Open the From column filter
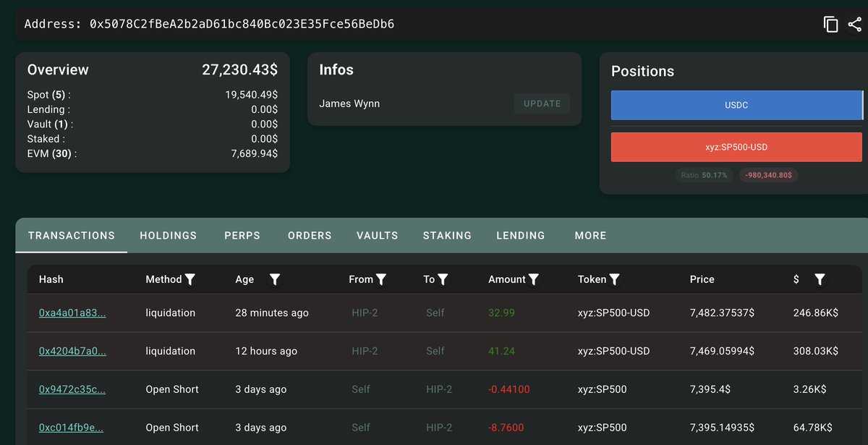The height and width of the screenshot is (445, 868). click(x=381, y=279)
